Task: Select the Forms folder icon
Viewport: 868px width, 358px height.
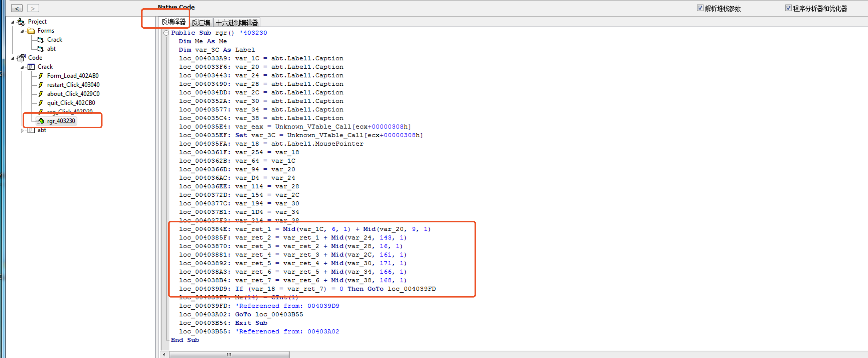Action: [31, 31]
